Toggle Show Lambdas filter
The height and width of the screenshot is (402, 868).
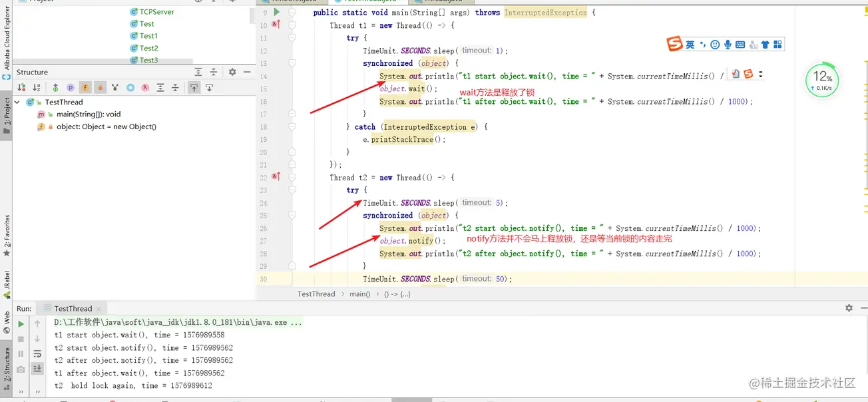(x=145, y=87)
